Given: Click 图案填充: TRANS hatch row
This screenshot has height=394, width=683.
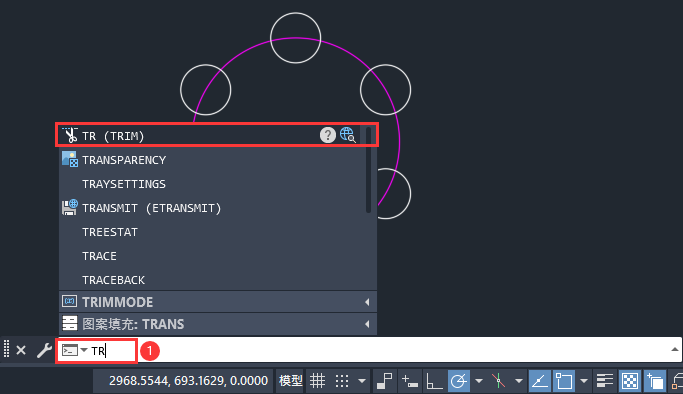Looking at the screenshot, I should (218, 324).
